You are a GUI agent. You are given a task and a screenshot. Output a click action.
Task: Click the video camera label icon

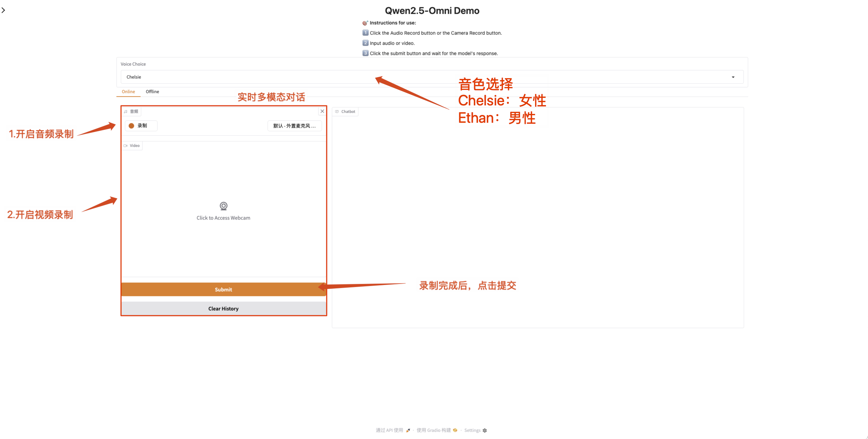pyautogui.click(x=126, y=146)
